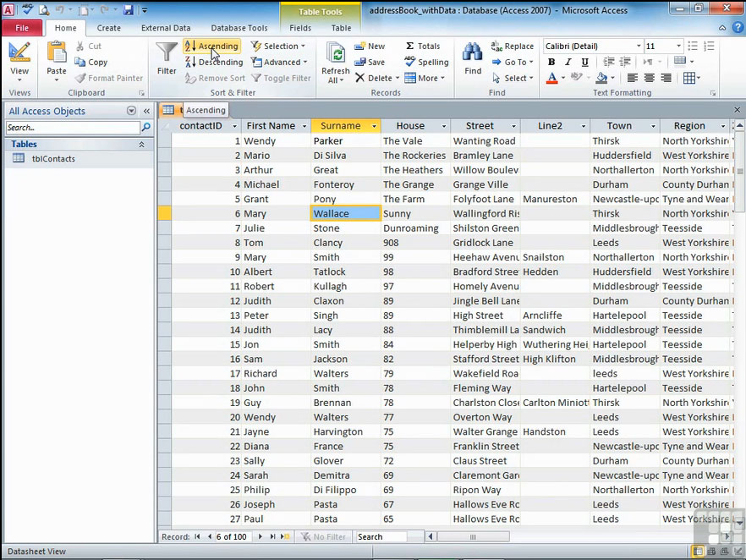This screenshot has height=560, width=746.
Task: Collapse the Tables group in navigation pane
Action: [141, 145]
